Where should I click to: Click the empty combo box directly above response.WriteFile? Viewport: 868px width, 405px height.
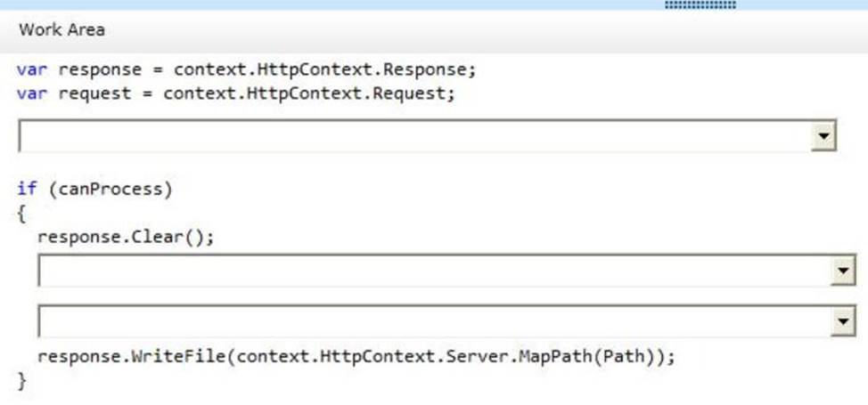point(434,321)
